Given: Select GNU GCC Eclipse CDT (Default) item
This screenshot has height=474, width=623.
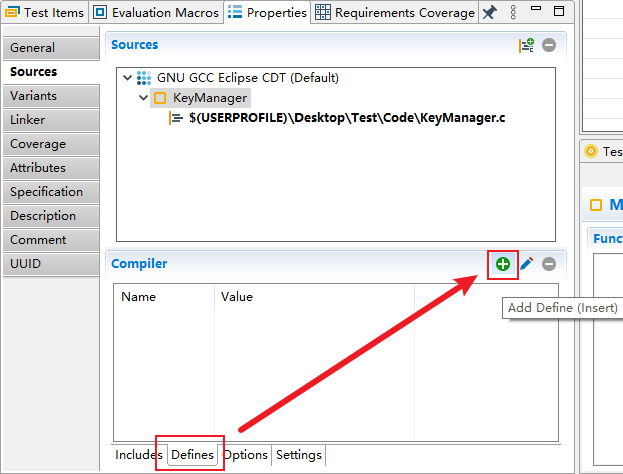Looking at the screenshot, I should coord(248,78).
